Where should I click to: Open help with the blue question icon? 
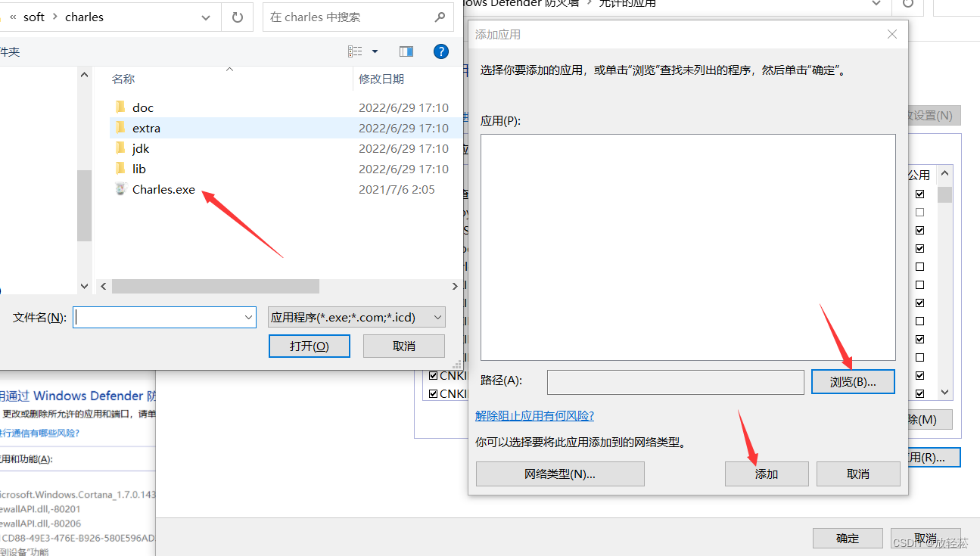[x=441, y=51]
